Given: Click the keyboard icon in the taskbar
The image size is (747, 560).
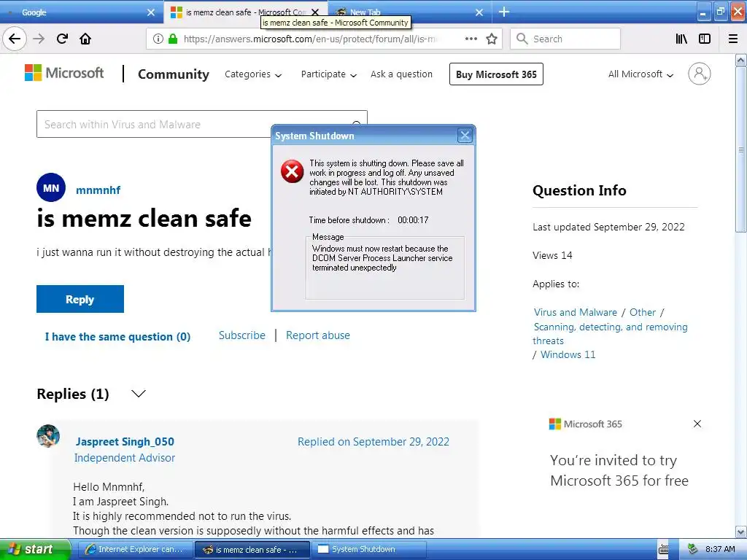Looking at the screenshot, I should (663, 550).
